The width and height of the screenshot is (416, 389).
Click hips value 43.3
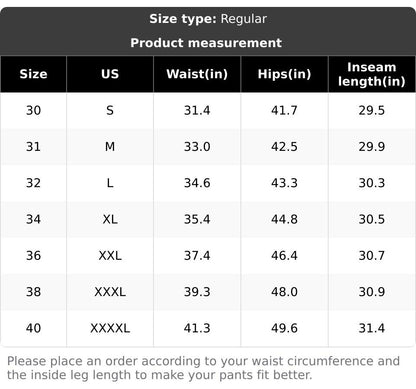284,183
